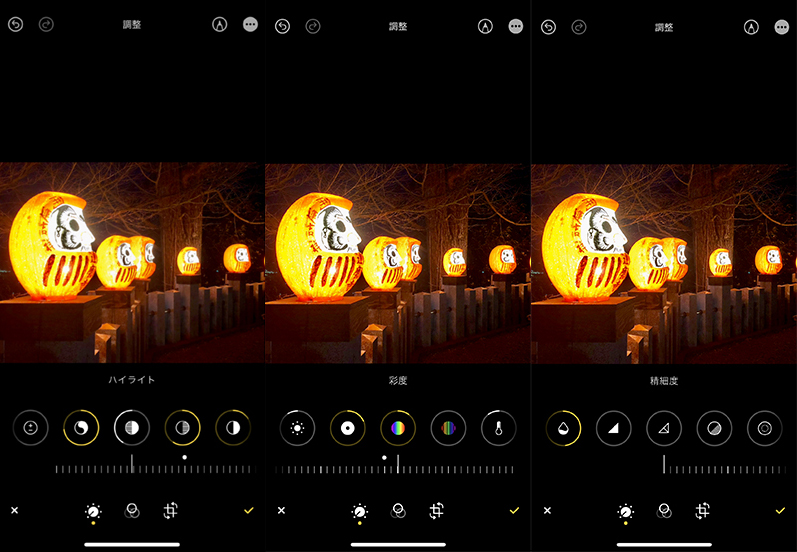Screen dimensions: 797x552
Task: Open Markup pen in 精細度 screen
Action: tap(751, 26)
